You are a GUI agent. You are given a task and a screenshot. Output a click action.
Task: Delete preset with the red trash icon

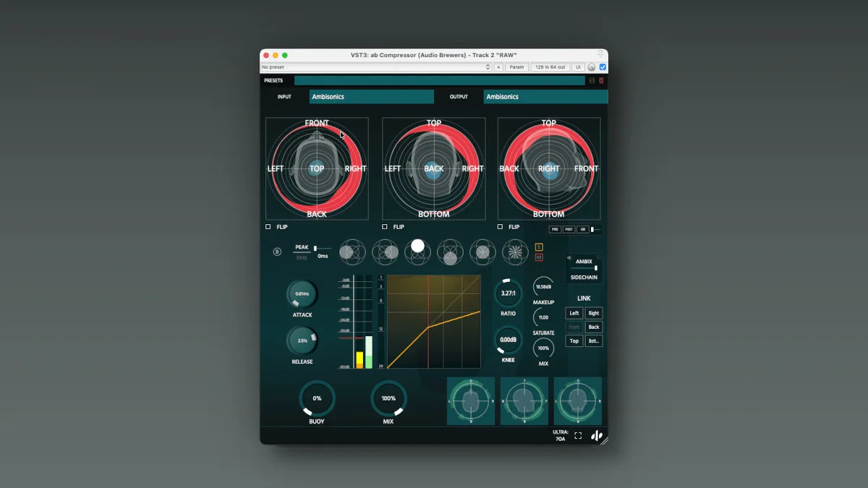point(601,80)
